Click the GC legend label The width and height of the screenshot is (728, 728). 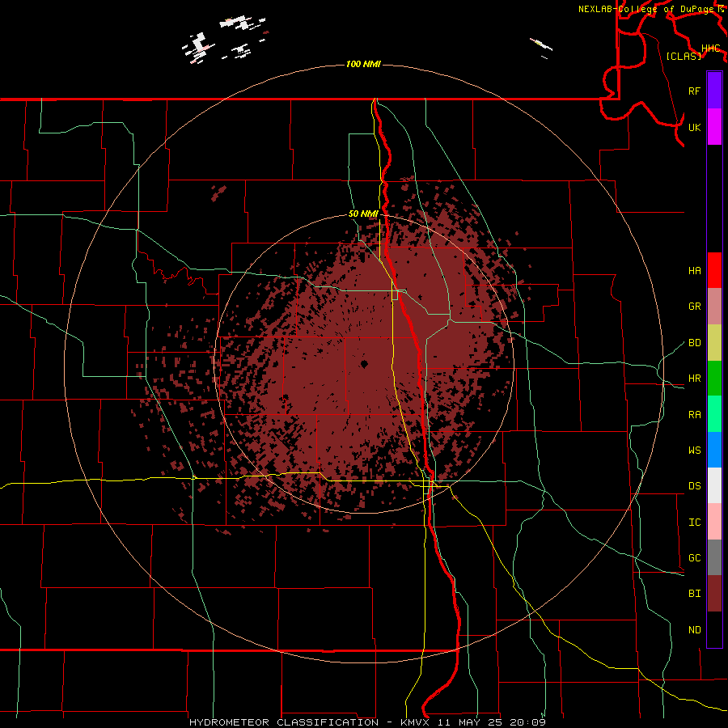coord(694,558)
